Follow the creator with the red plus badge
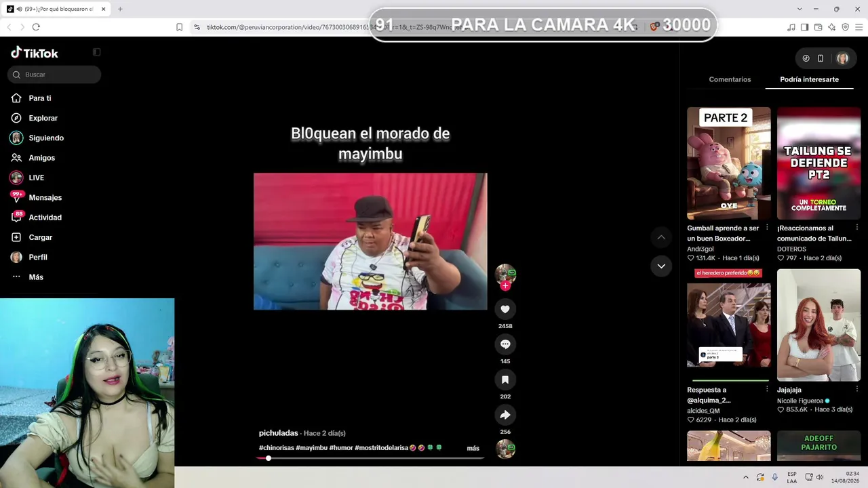This screenshot has width=868, height=488. coord(505,286)
